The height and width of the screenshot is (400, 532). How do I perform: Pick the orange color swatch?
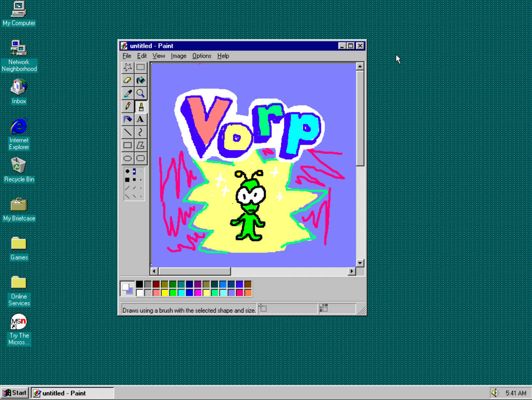point(248,292)
